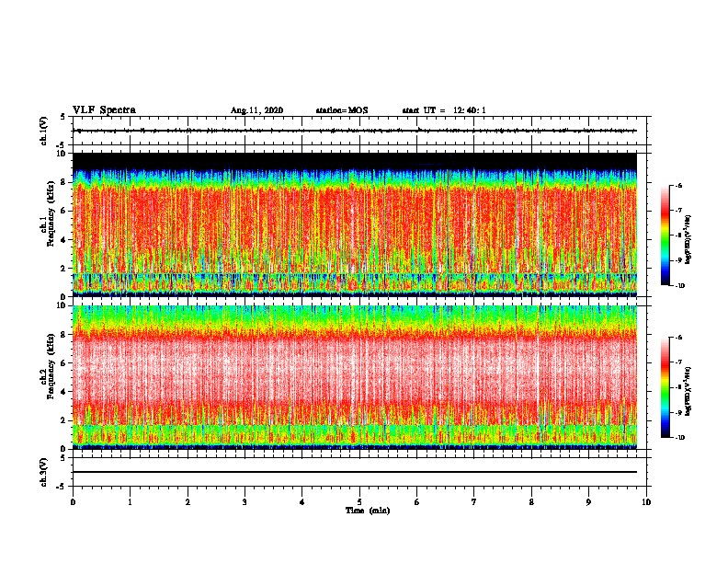Image resolution: width=728 pixels, height=563 pixels.
Task: Select the ch.1 "Frequency (kHz)" axis label
Action: click(51, 214)
